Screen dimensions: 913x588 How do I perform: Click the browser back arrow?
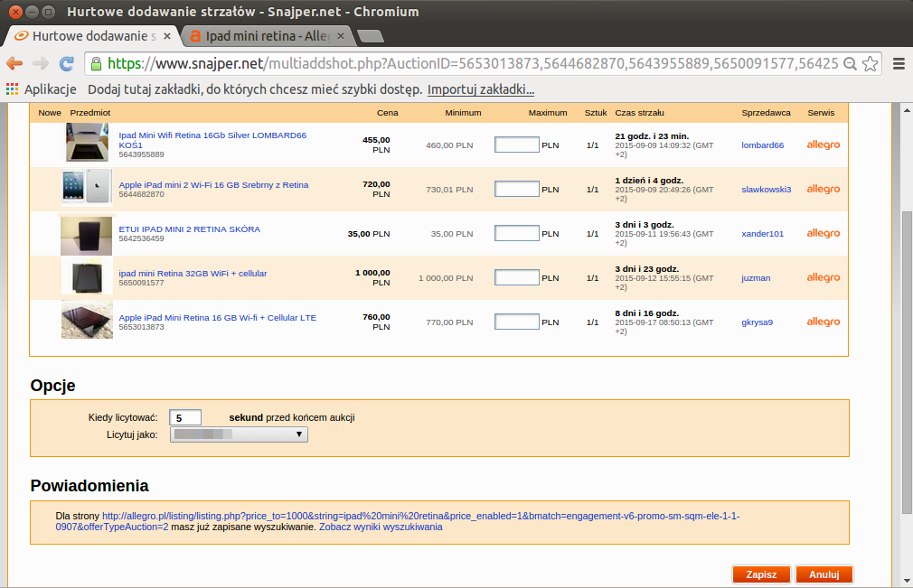[x=14, y=63]
